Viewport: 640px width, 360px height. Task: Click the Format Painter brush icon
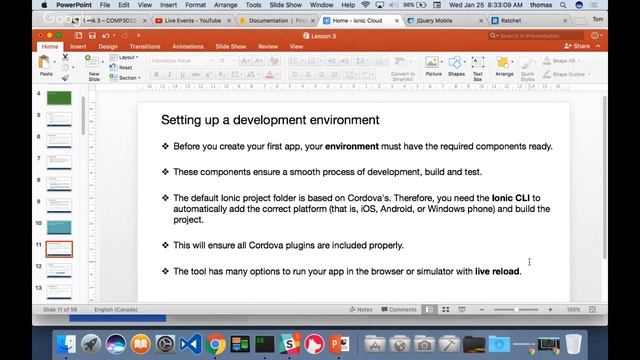[x=65, y=78]
